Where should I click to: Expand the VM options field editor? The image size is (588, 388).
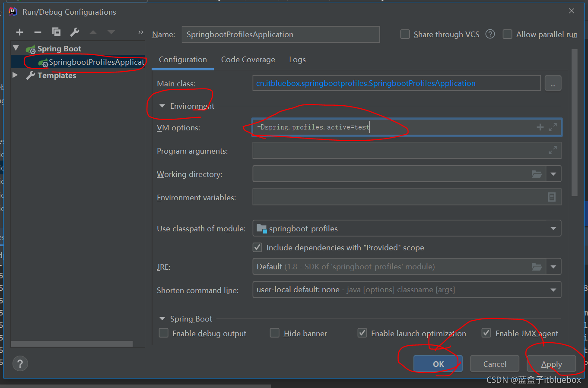pyautogui.click(x=553, y=127)
